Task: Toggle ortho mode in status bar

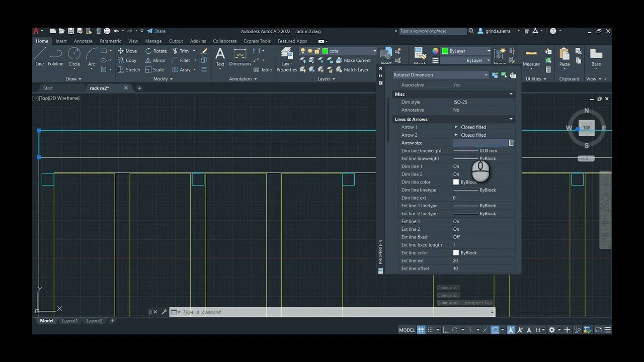Action: pyautogui.click(x=446, y=330)
